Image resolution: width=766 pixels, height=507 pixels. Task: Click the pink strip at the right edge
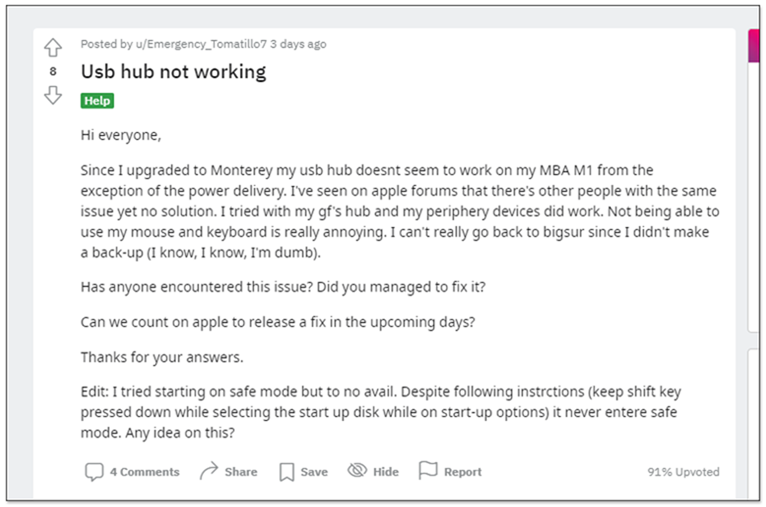tap(753, 45)
